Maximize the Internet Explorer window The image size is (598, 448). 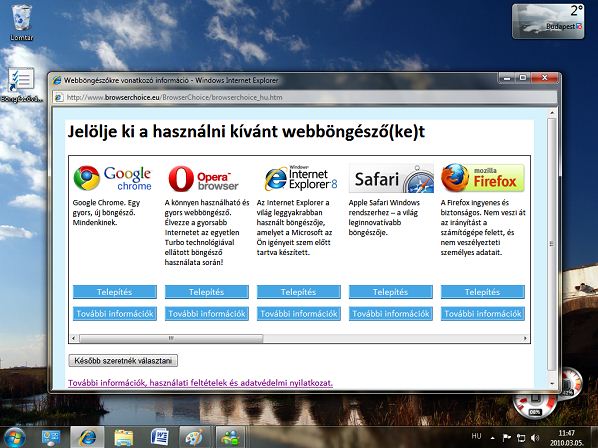(523, 78)
